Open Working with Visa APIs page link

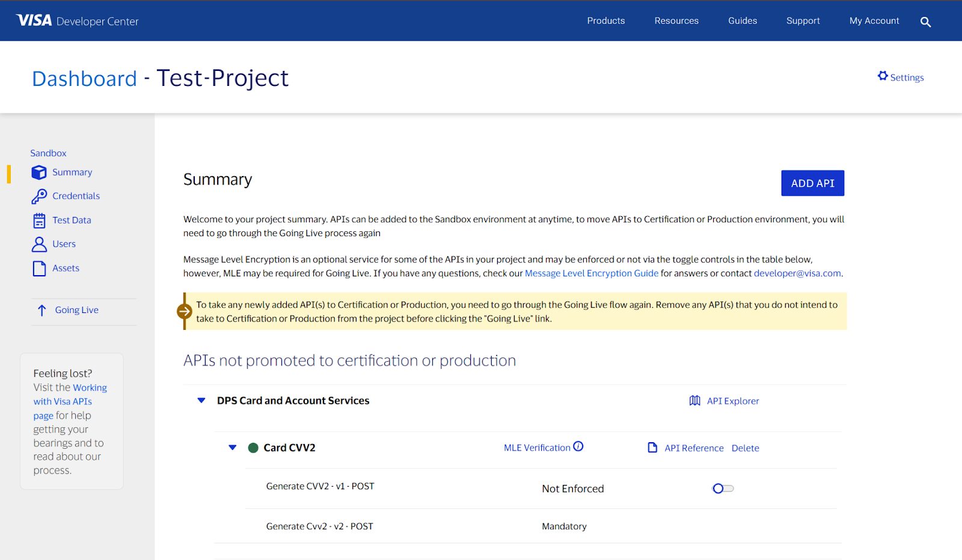click(x=70, y=401)
